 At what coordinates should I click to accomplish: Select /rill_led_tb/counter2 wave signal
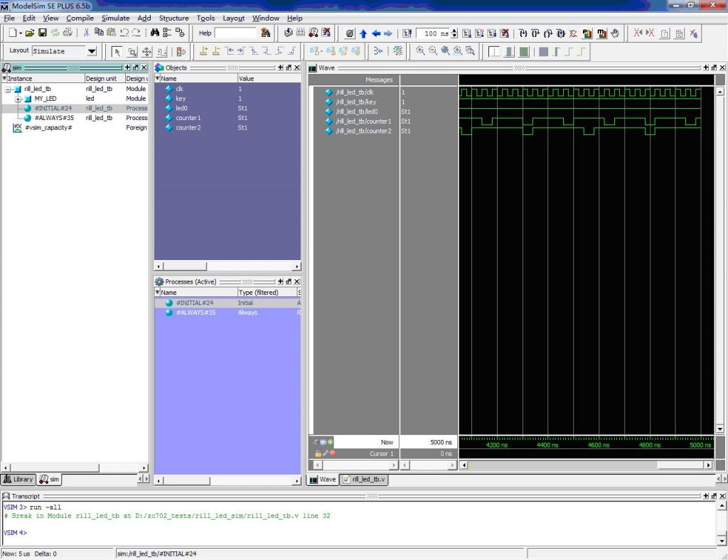[x=363, y=131]
